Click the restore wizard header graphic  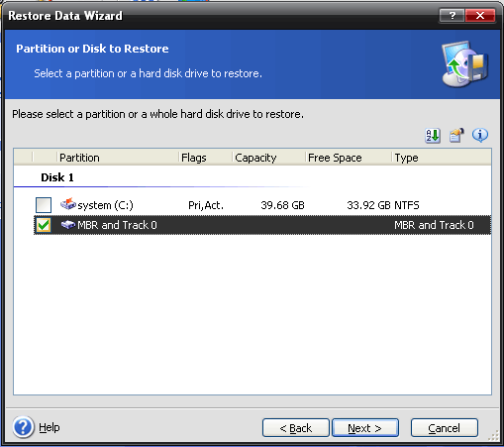pyautogui.click(x=465, y=64)
